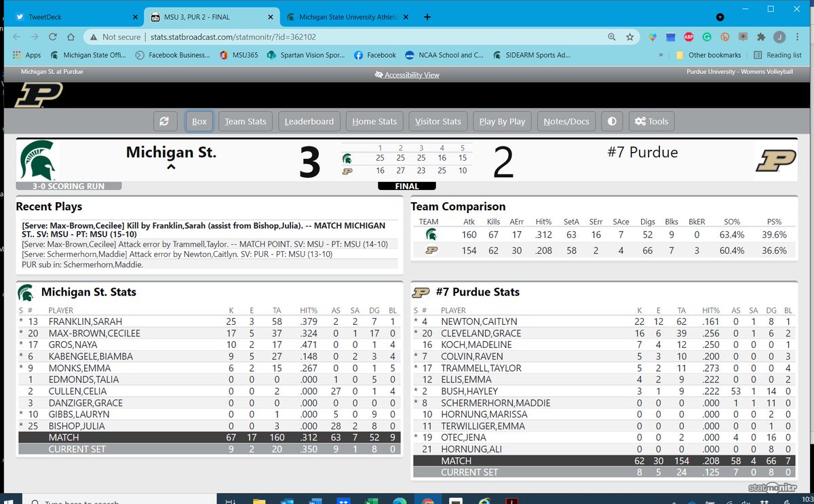Open a new tab with plus button

[427, 17]
